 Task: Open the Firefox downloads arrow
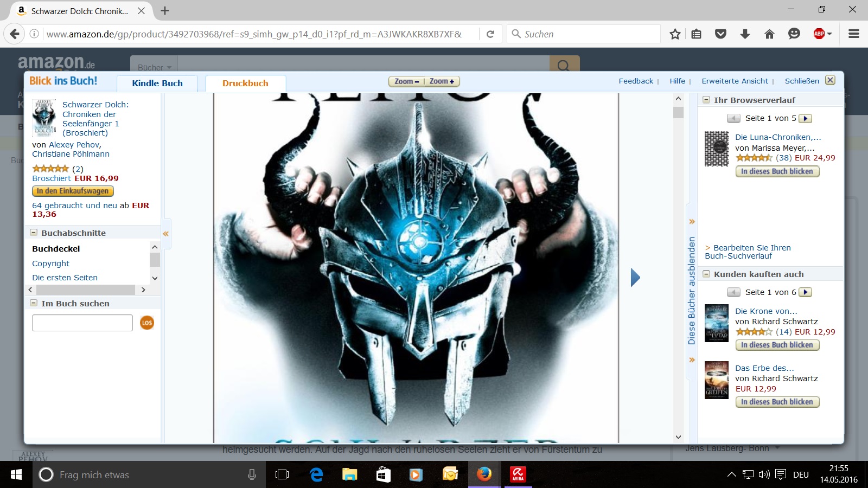coord(745,34)
